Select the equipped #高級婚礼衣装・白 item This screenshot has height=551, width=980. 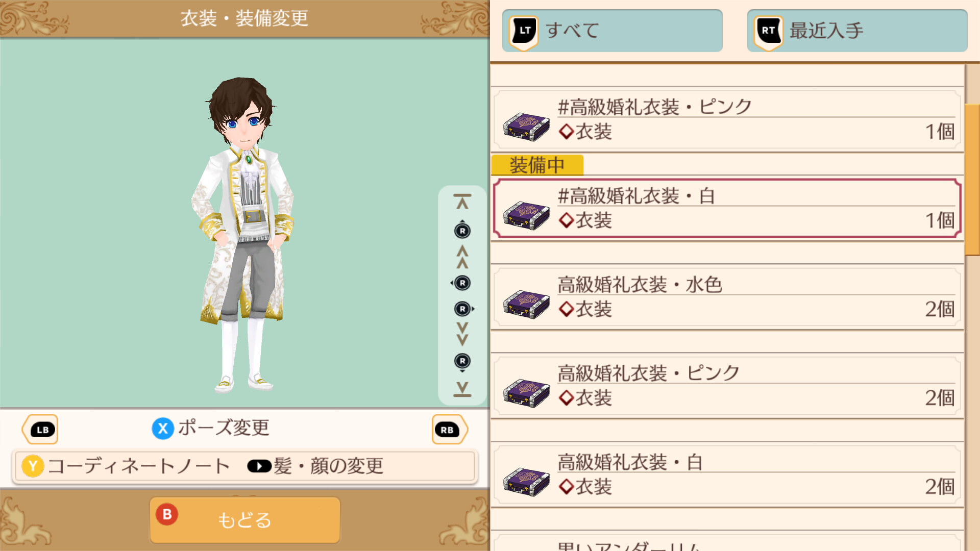(727, 209)
